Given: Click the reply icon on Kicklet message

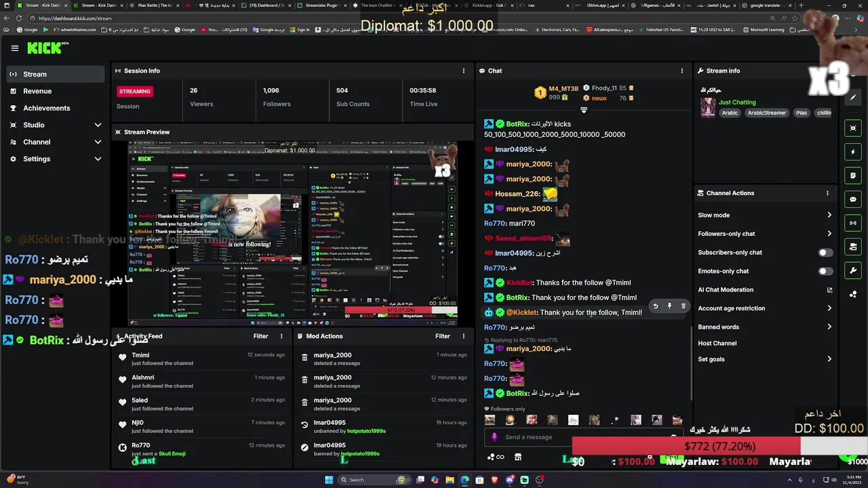Looking at the screenshot, I should (655, 306).
